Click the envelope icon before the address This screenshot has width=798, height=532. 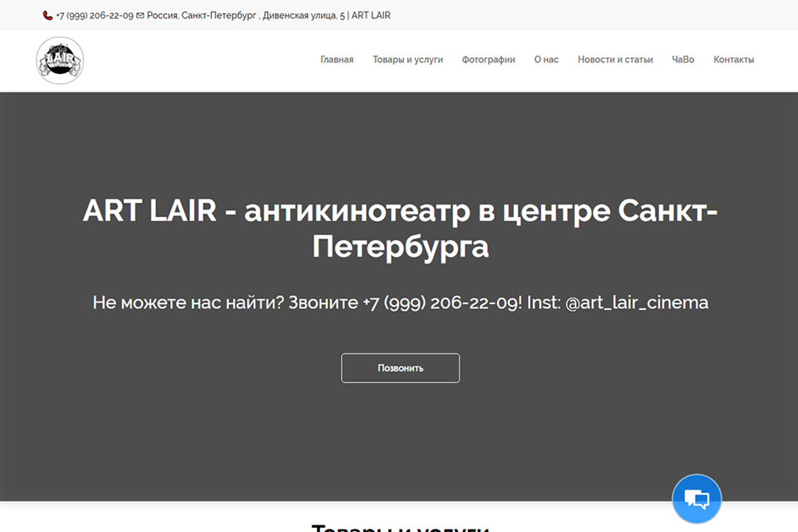click(140, 16)
